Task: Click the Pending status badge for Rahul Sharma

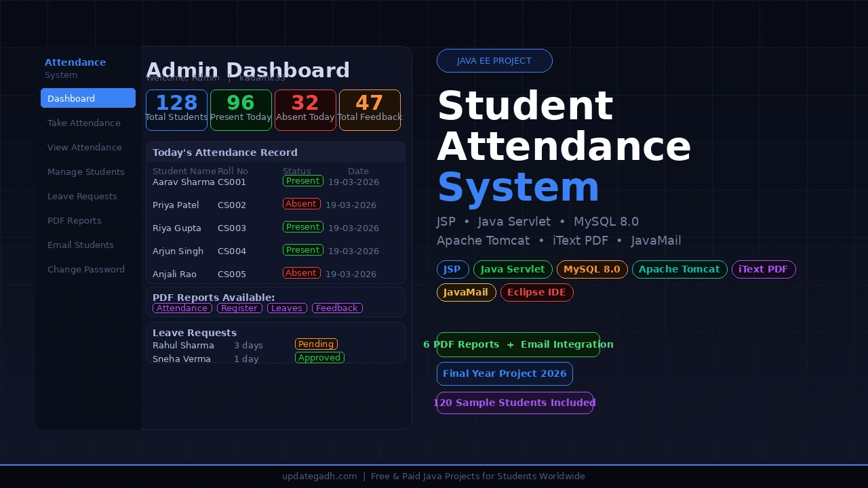Action: point(316,344)
